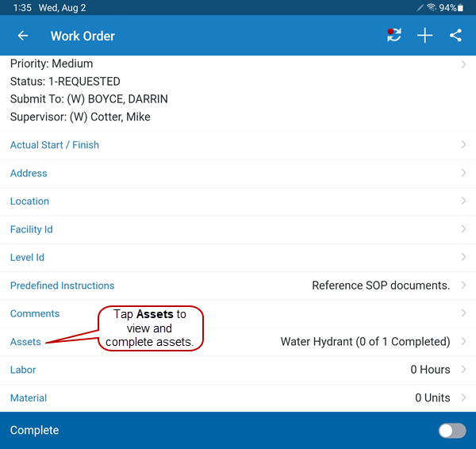Tap the back arrow icon
The height and width of the screenshot is (449, 476).
23,36
